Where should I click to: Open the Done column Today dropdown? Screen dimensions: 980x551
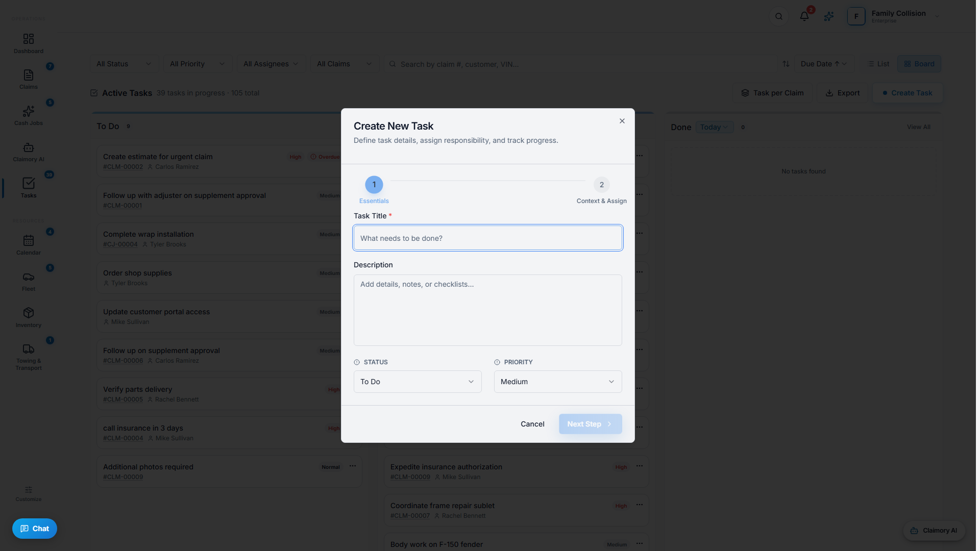[714, 127]
